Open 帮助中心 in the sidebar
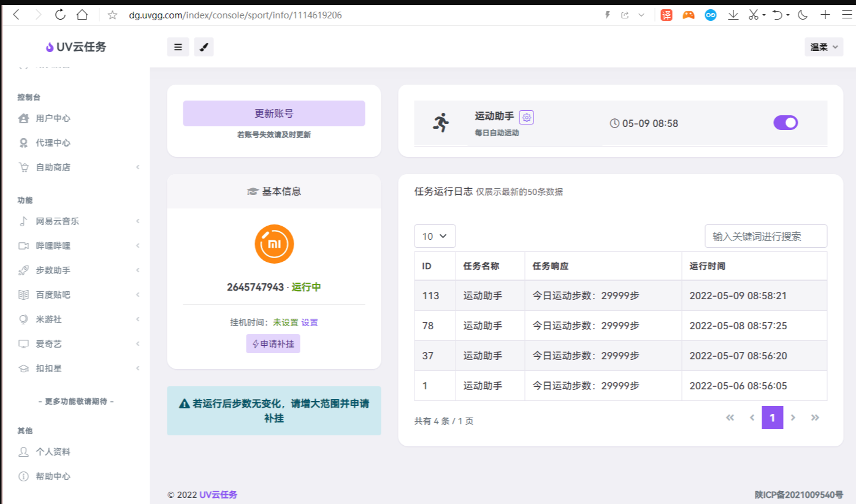This screenshot has height=504, width=856. pyautogui.click(x=53, y=476)
